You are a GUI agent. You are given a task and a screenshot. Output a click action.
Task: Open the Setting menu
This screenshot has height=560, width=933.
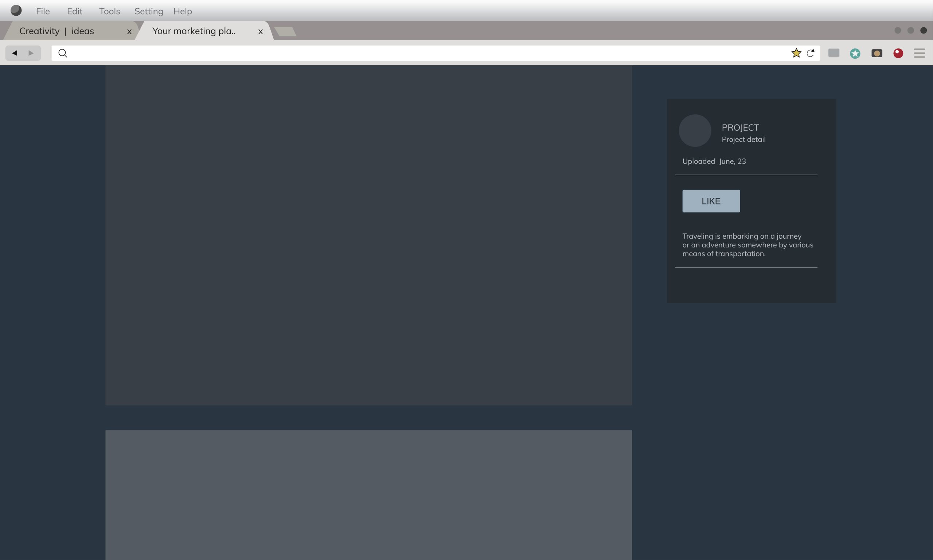pyautogui.click(x=149, y=11)
